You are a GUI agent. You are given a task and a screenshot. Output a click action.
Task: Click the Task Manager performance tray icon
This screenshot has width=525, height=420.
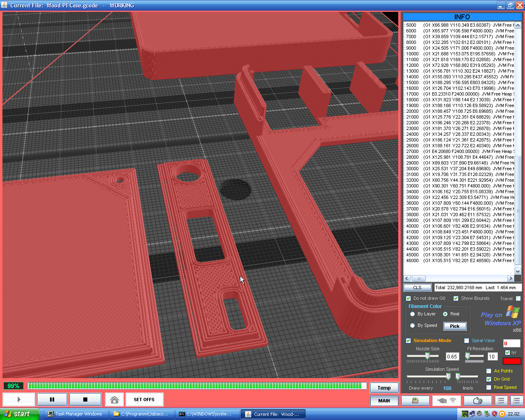pos(465,414)
